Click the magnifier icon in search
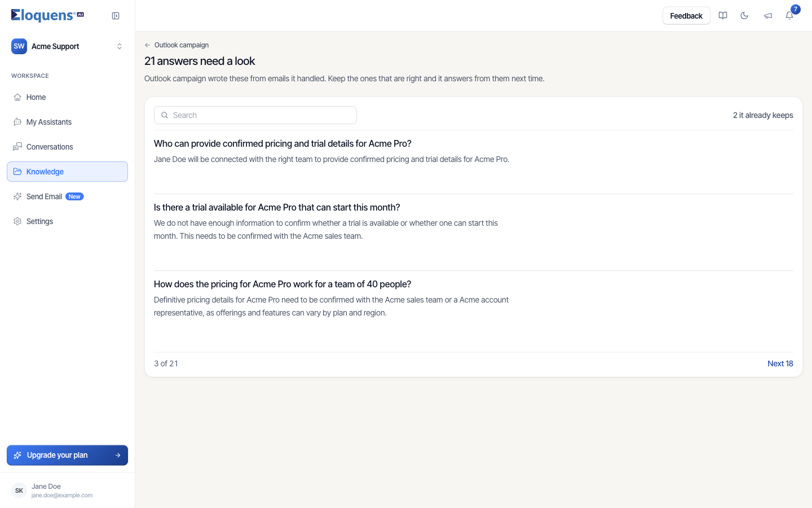Screen dimensions: 812x508 coord(165,115)
